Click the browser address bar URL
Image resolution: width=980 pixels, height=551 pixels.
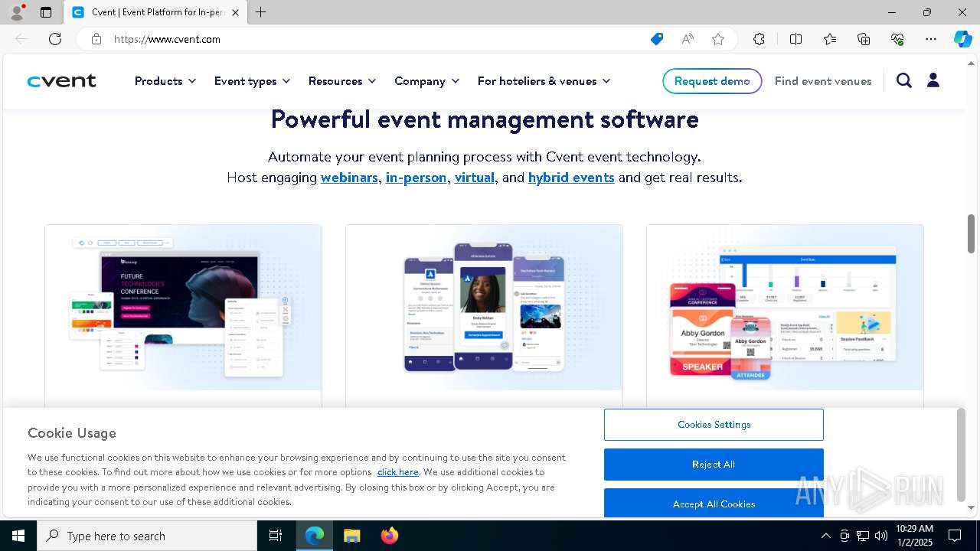(167, 39)
